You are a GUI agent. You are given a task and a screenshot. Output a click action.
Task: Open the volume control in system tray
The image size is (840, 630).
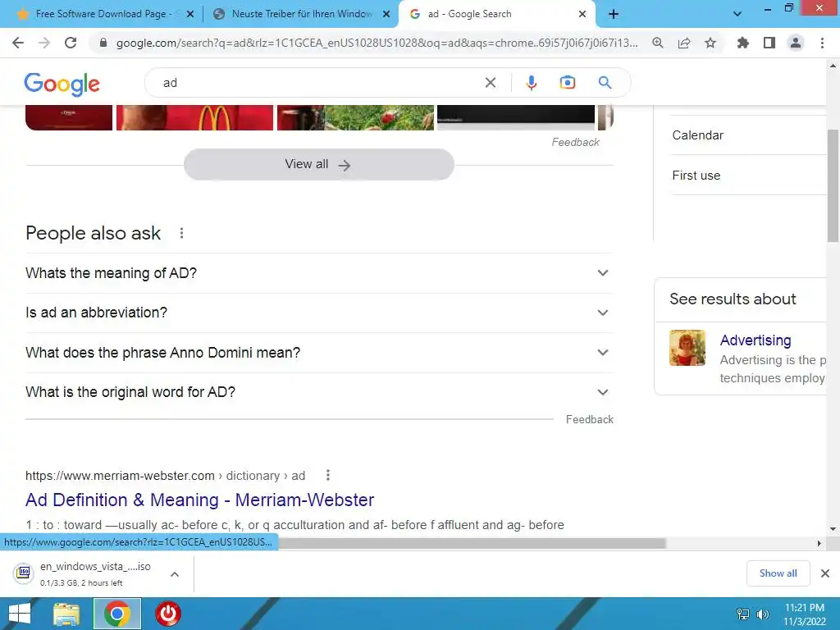(x=762, y=614)
